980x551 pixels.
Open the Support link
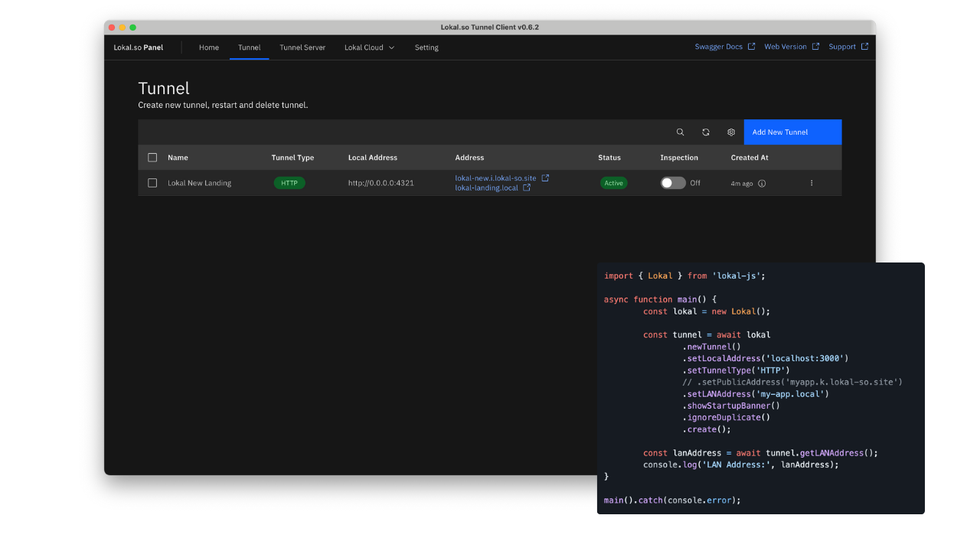pos(842,47)
